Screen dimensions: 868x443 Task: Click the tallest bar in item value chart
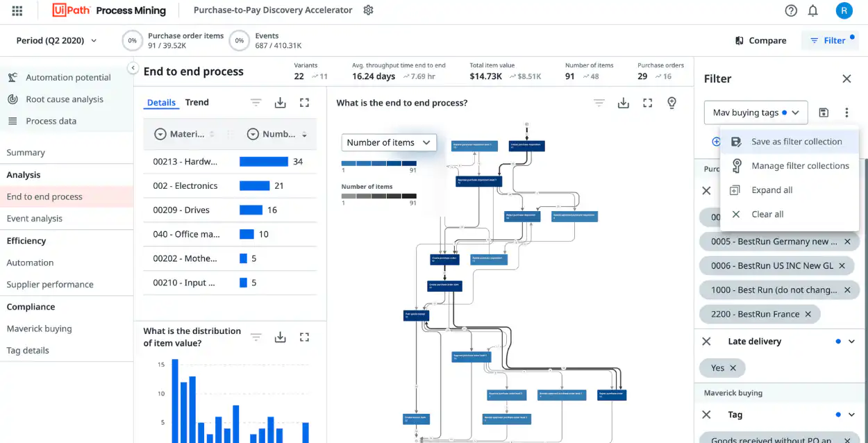[175, 401]
